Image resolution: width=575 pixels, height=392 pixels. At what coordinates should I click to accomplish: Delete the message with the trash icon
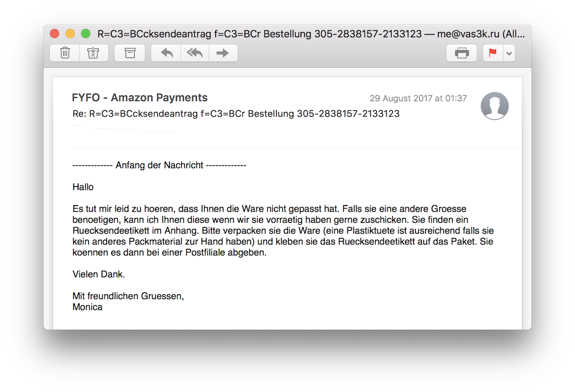(x=65, y=53)
